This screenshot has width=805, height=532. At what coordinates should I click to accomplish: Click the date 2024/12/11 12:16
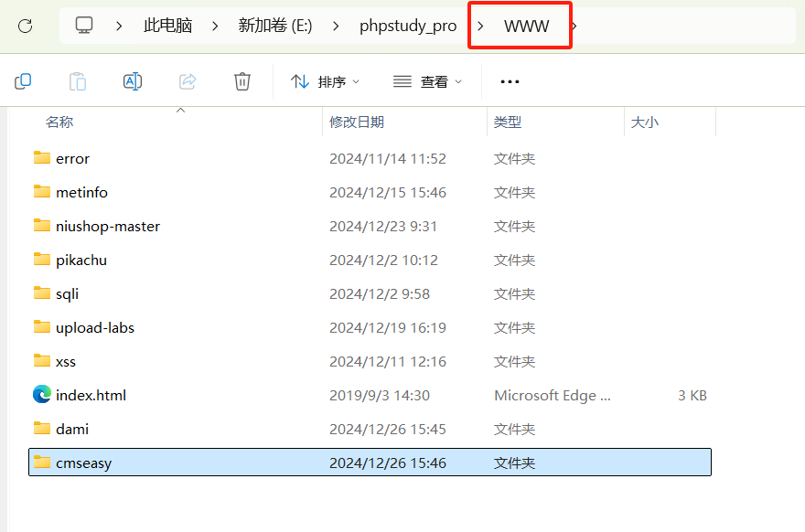[388, 362]
